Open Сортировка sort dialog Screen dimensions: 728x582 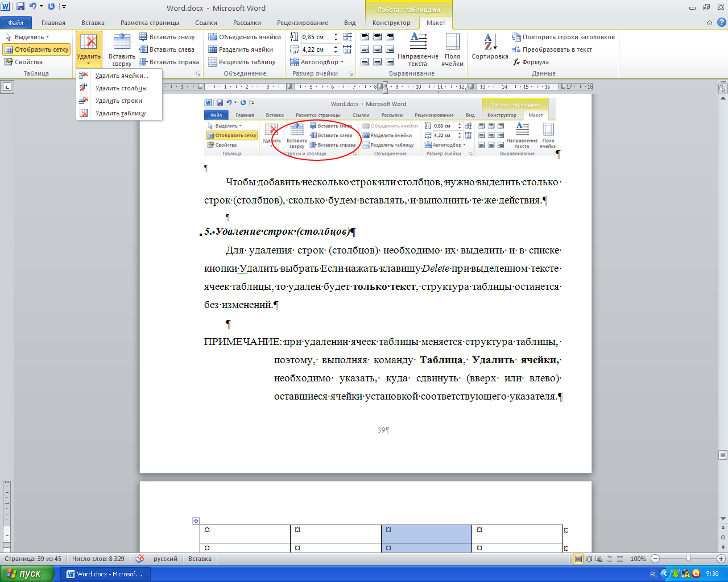490,47
